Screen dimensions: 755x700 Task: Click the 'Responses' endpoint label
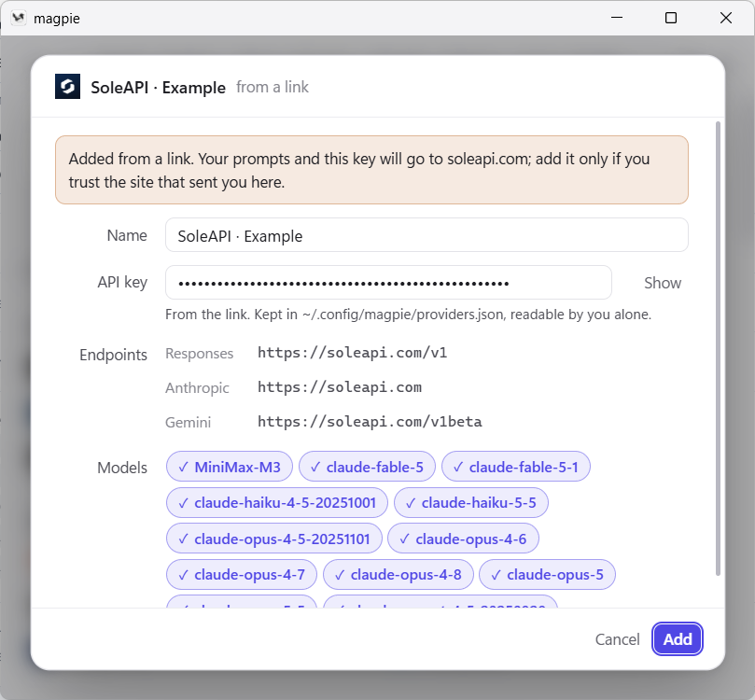click(x=200, y=354)
